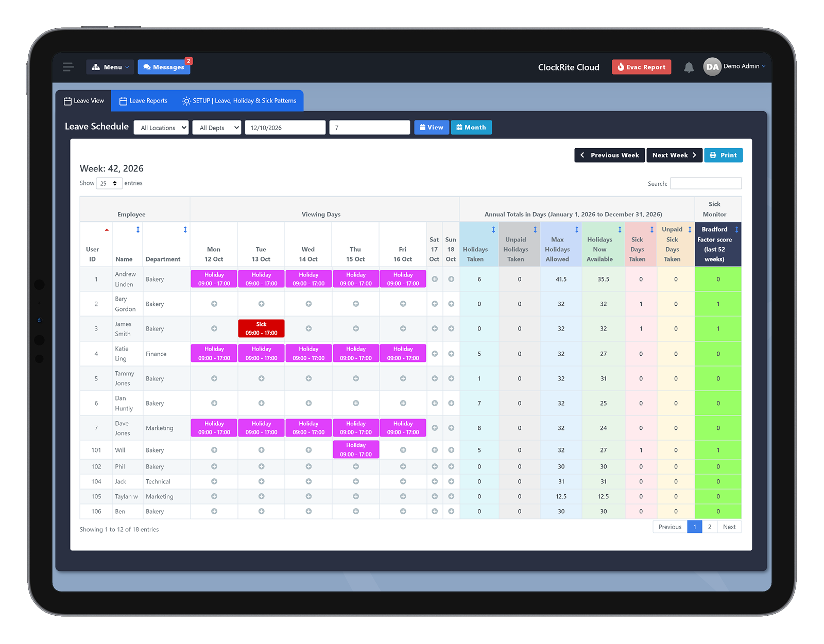Add leave for Ben on Fri 16 Oct
This screenshot has width=824, height=644.
(x=403, y=511)
